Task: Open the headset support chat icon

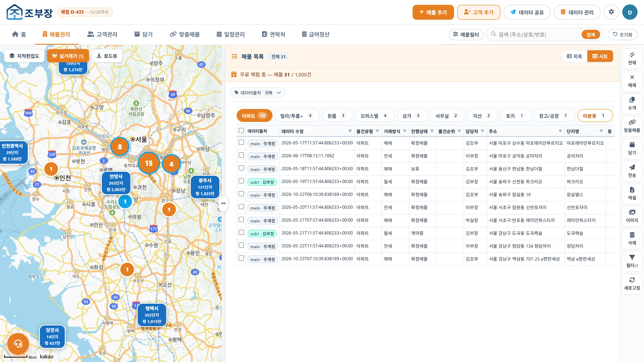Action: coord(18,344)
